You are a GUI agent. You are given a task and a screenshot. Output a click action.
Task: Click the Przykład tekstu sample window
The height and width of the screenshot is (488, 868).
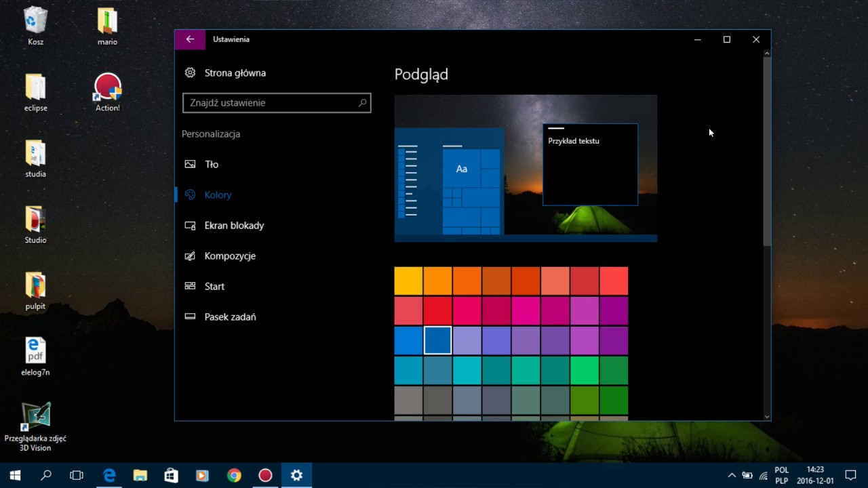590,164
